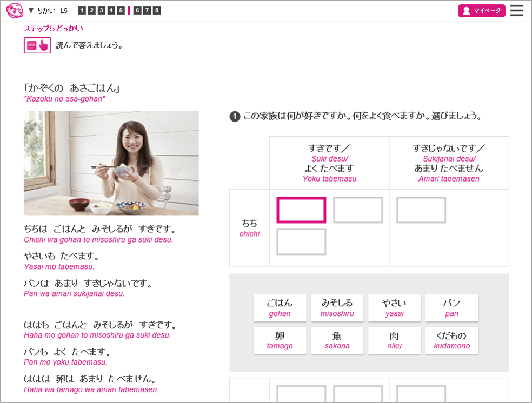Viewport: 532px width, 403px height.
Task: Go to step 2 in navigation
Action: (91, 10)
